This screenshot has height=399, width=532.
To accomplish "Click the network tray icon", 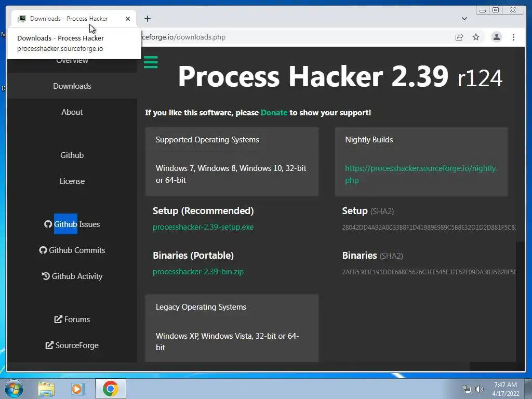I will [x=467, y=389].
